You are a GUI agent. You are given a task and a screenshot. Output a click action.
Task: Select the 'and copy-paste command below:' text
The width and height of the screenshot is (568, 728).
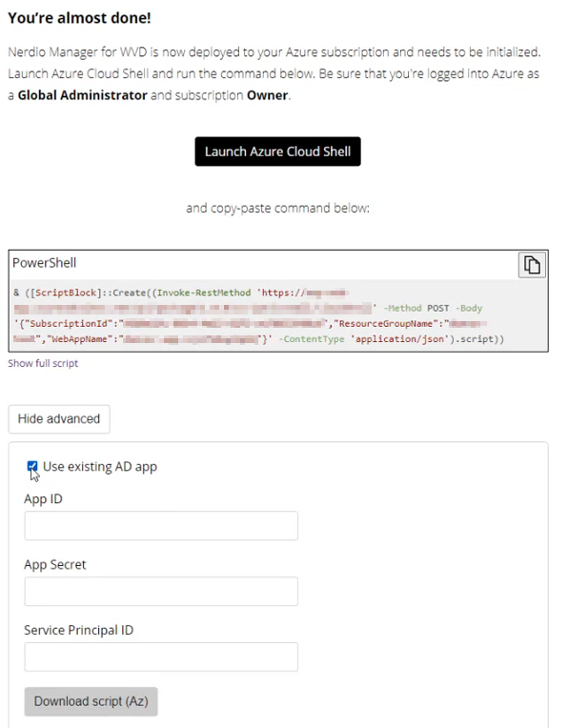coord(277,208)
